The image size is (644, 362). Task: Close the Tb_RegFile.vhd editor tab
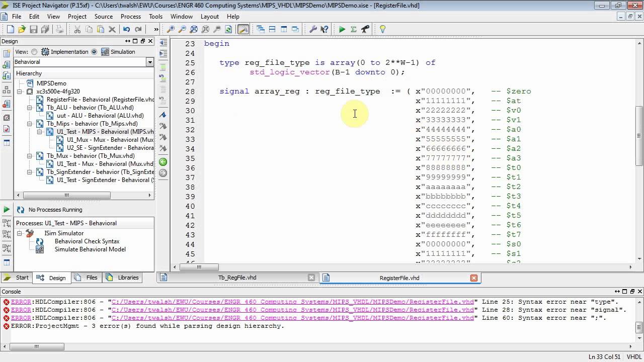point(311,278)
